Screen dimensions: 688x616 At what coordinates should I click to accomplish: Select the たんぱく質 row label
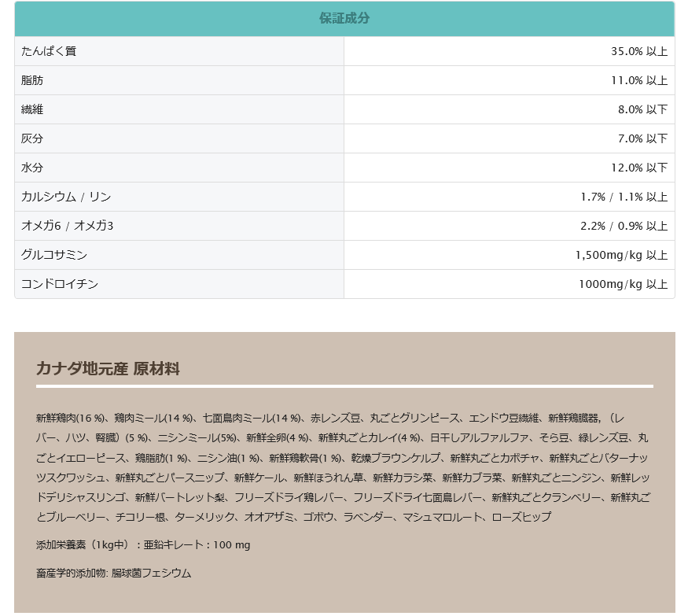click(x=49, y=51)
